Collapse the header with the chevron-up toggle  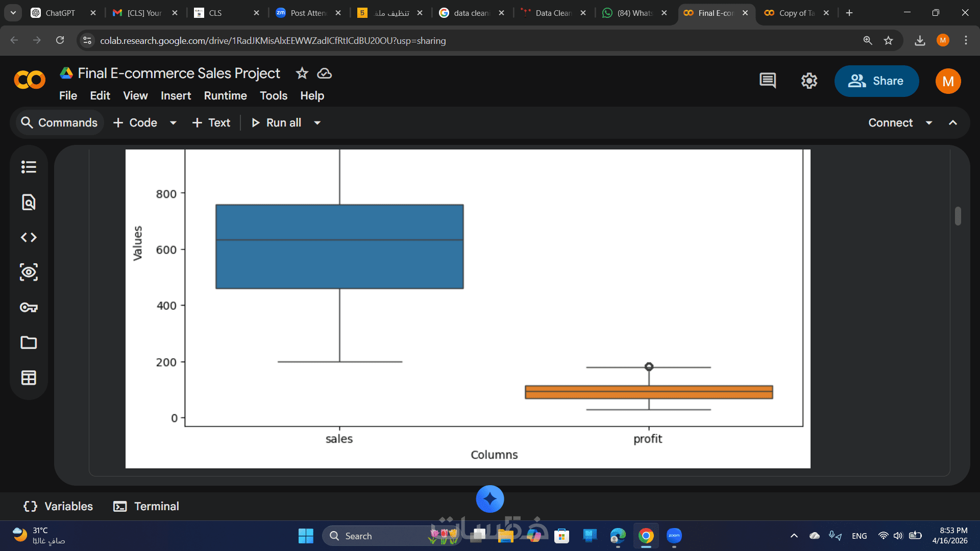pyautogui.click(x=952, y=123)
